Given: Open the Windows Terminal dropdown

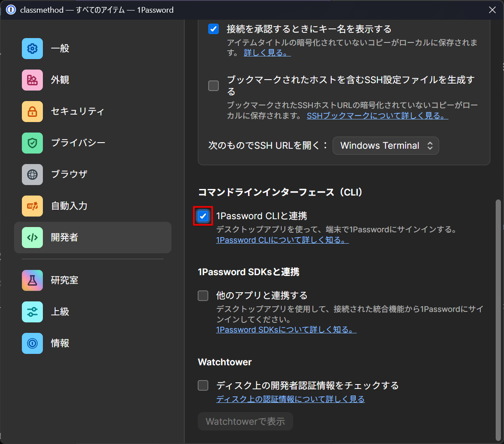Looking at the screenshot, I should coord(385,146).
